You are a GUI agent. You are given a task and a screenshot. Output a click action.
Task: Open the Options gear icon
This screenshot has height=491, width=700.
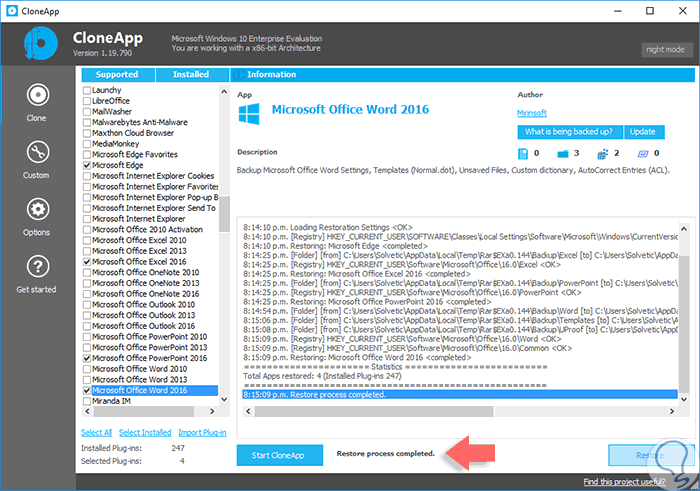tap(38, 209)
